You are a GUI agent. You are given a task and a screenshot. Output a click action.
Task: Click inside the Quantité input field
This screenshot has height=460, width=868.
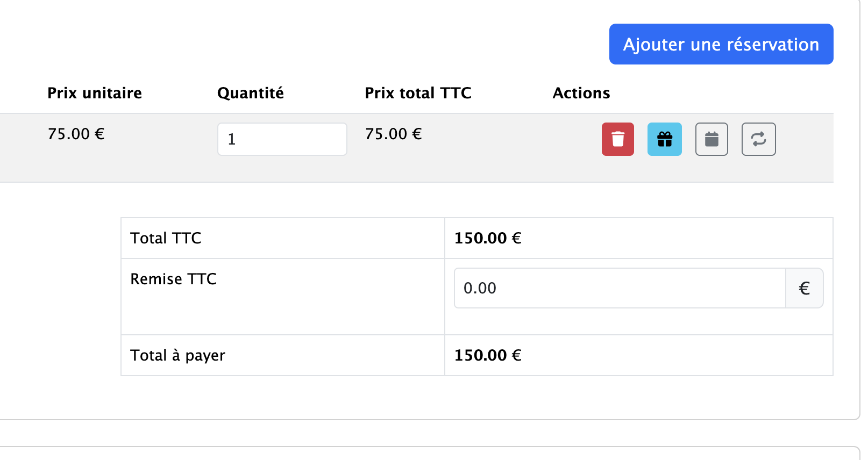282,139
